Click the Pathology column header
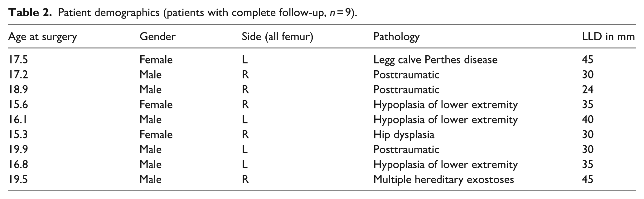 coord(396,37)
